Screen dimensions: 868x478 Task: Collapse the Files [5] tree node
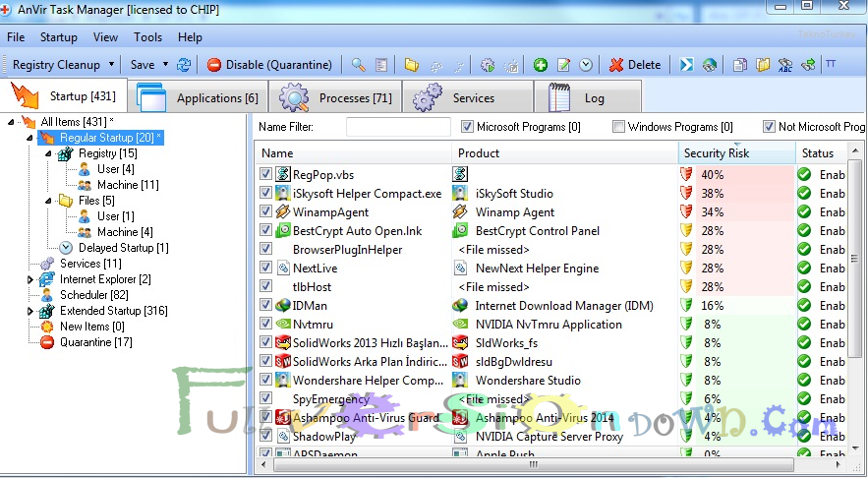click(48, 201)
